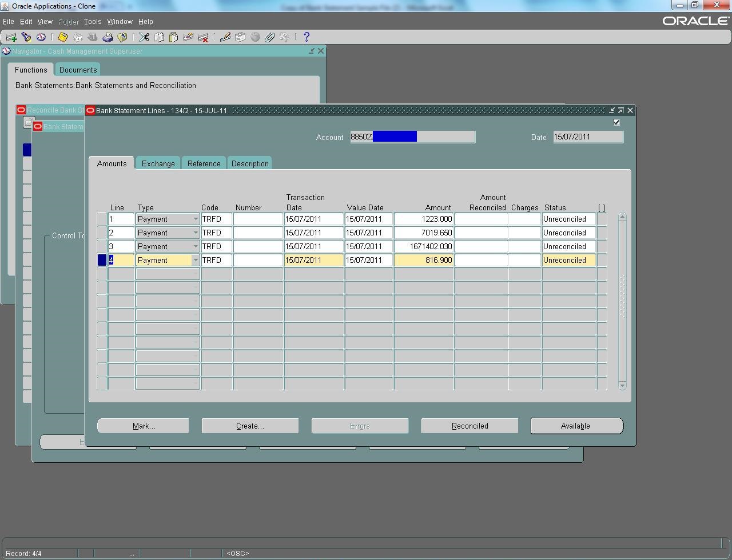Toggle the checkbox above the Date field
This screenshot has height=560, width=732.
616,122
